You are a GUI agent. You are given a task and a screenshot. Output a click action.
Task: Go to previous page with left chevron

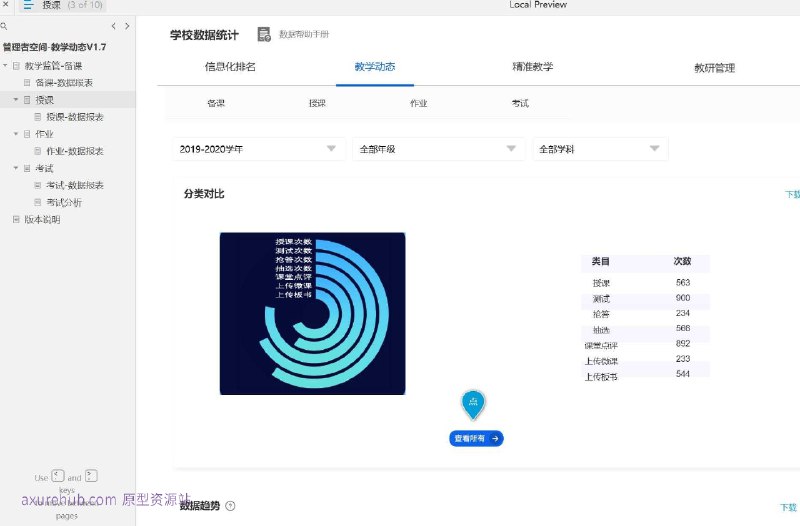click(x=113, y=26)
